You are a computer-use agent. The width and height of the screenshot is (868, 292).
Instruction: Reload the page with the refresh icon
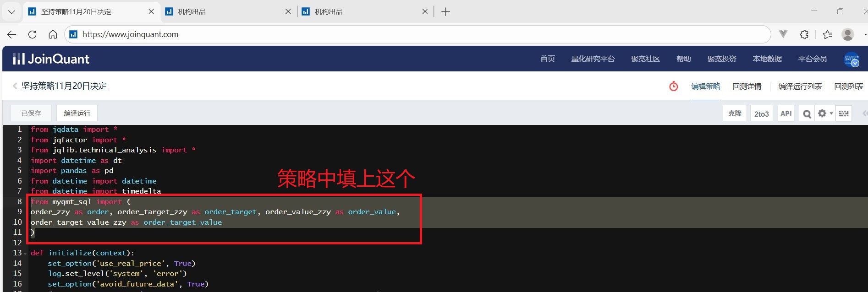[x=32, y=34]
